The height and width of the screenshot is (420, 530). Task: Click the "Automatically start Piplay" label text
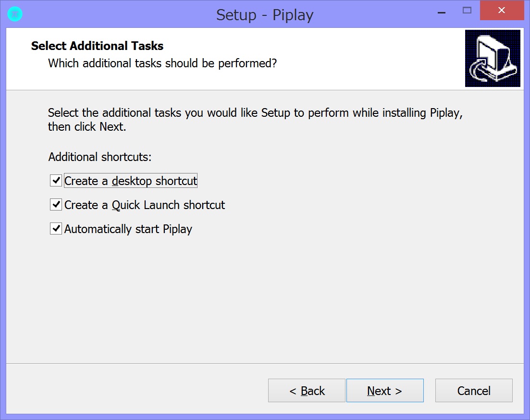[128, 229]
